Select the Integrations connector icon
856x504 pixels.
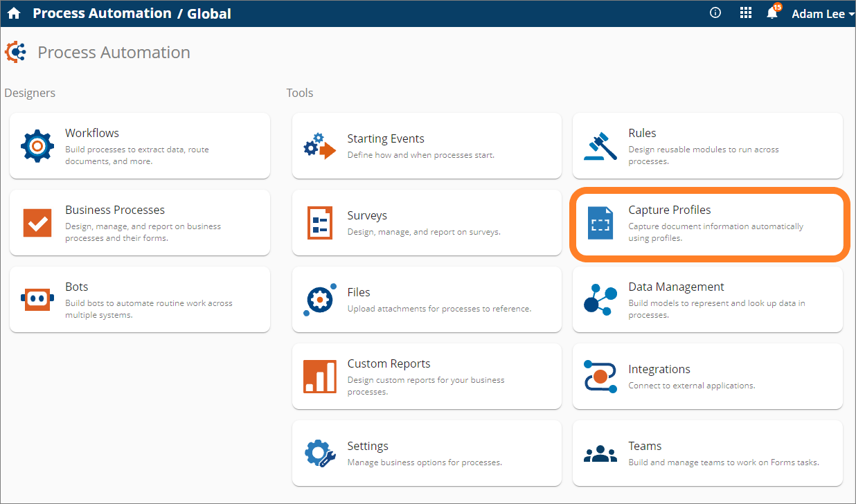600,376
